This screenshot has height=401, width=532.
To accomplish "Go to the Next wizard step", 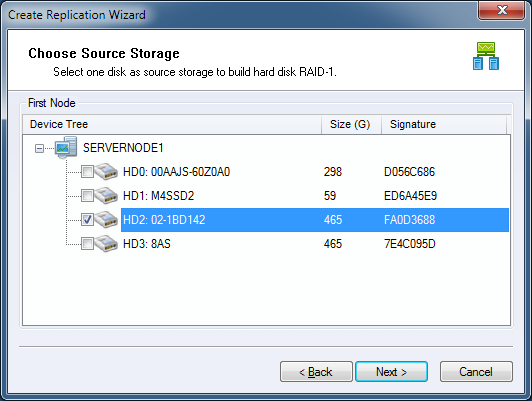I will point(391,371).
